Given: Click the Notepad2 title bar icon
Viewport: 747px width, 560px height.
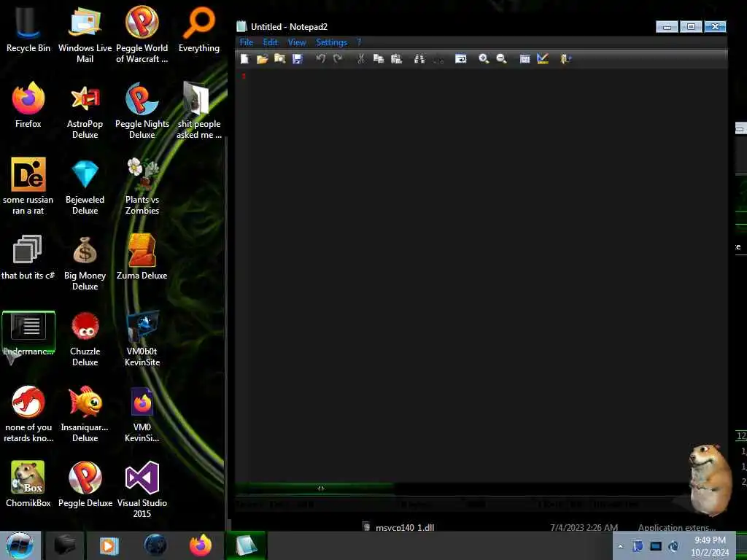Looking at the screenshot, I should (242, 27).
